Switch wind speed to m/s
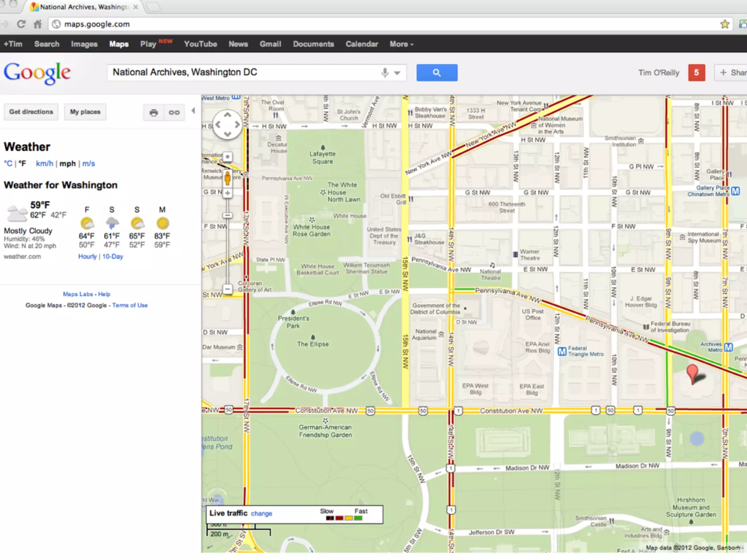 88,163
